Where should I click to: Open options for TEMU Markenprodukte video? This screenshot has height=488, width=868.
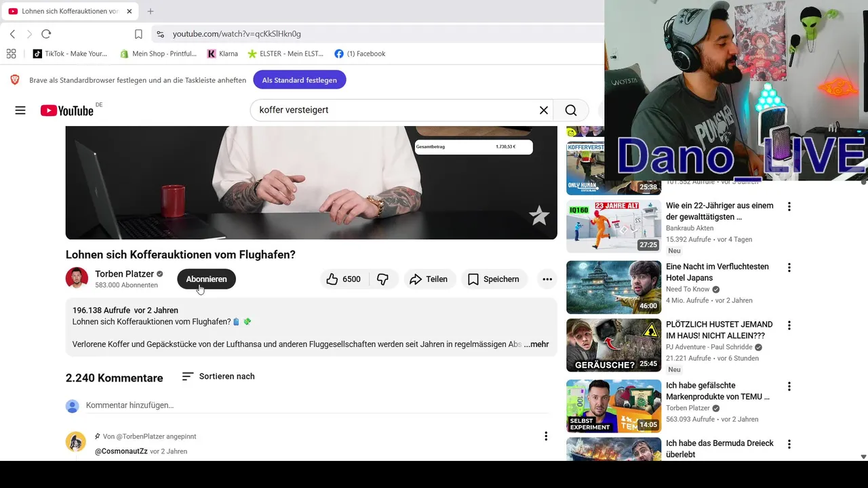point(789,386)
